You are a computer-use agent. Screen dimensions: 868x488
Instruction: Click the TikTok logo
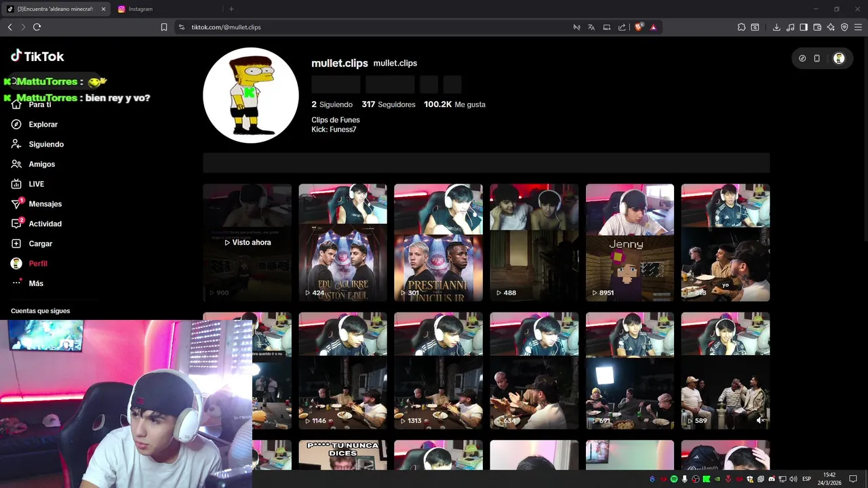pos(37,56)
